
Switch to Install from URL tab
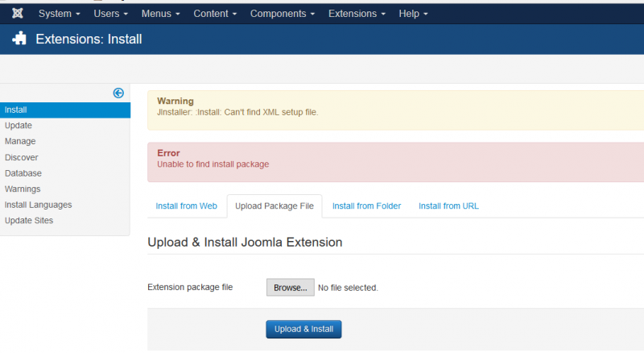(x=448, y=206)
